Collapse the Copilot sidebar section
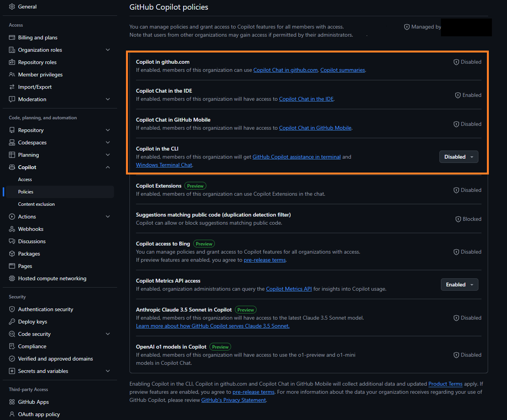Image resolution: width=507 pixels, height=420 pixels. click(108, 167)
